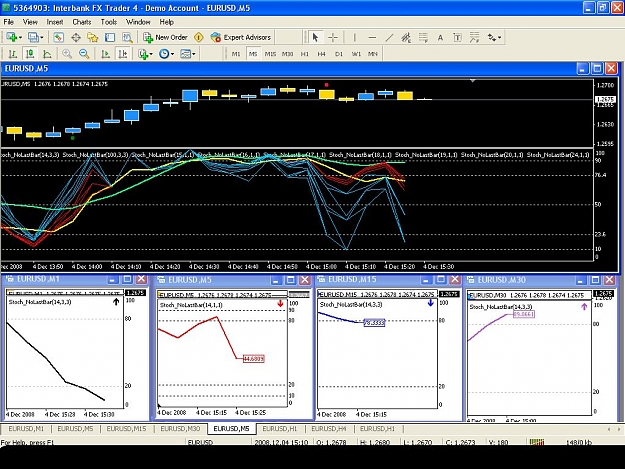Viewport: 625px width, 469px height.
Task: Draw a horizontal line
Action: pos(372,37)
